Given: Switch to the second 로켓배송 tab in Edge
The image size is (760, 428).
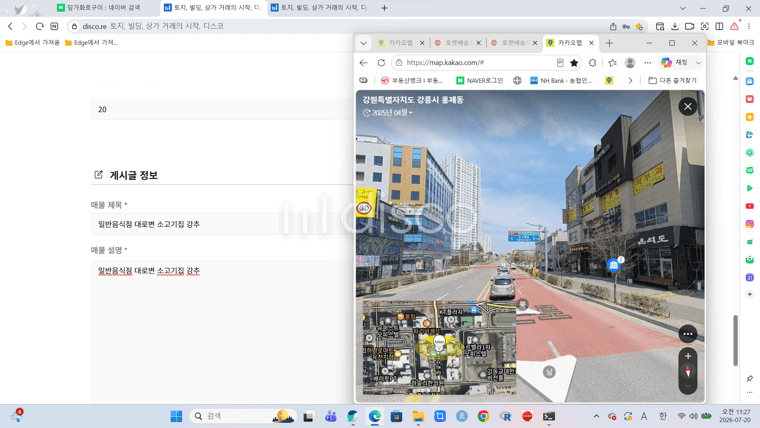Looking at the screenshot, I should coord(514,43).
